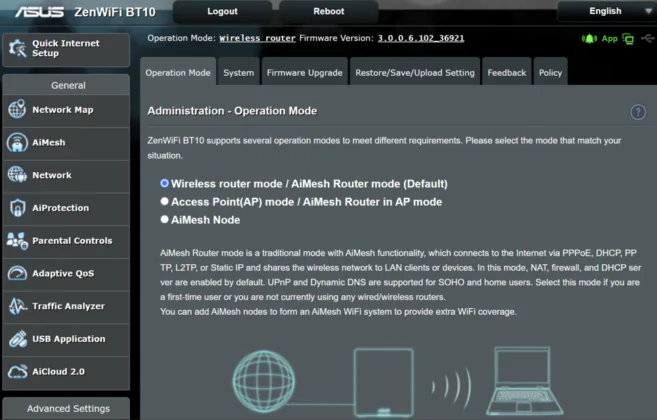Open Network Map globe icon
This screenshot has height=420, width=657.
(17, 109)
